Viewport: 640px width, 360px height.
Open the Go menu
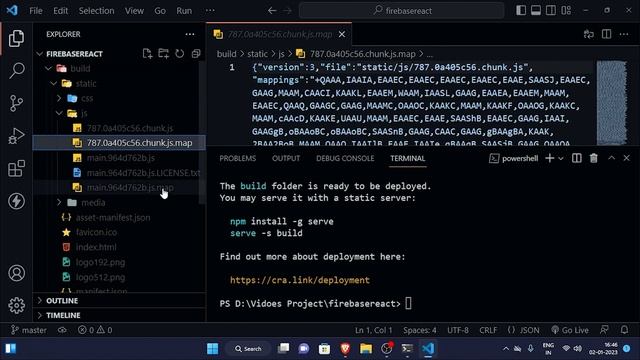pyautogui.click(x=160, y=11)
